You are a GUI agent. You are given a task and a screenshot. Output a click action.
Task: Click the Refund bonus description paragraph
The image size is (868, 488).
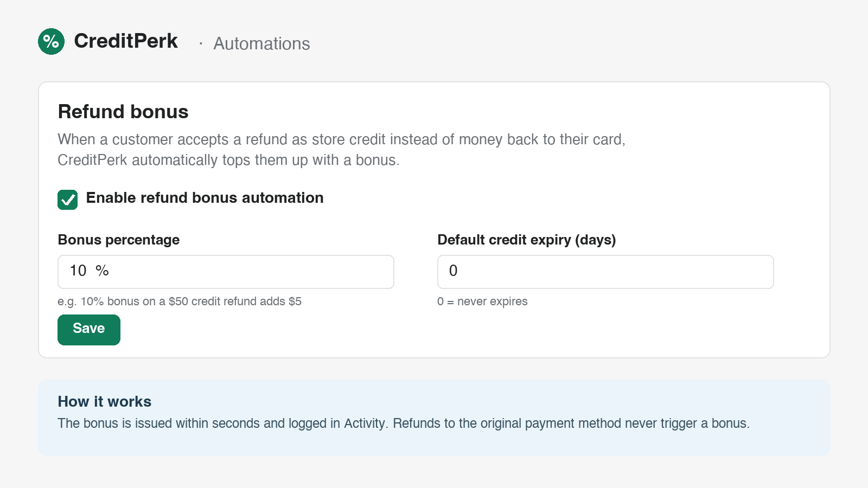[x=342, y=150]
